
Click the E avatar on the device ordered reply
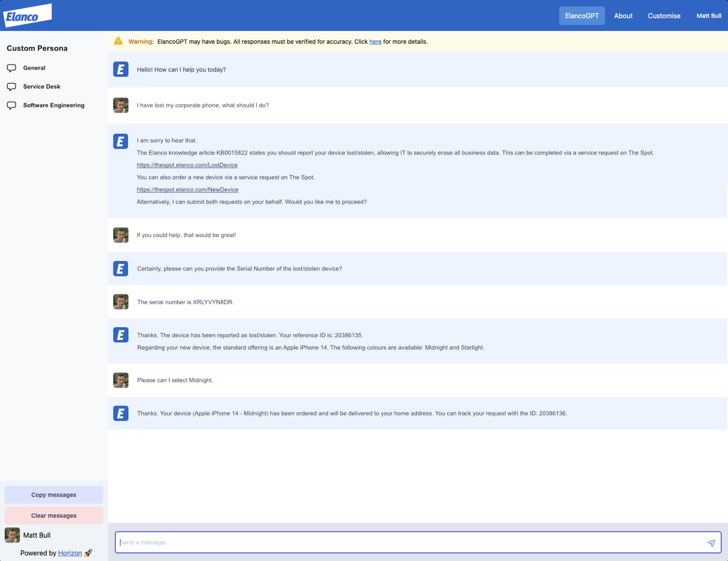121,413
